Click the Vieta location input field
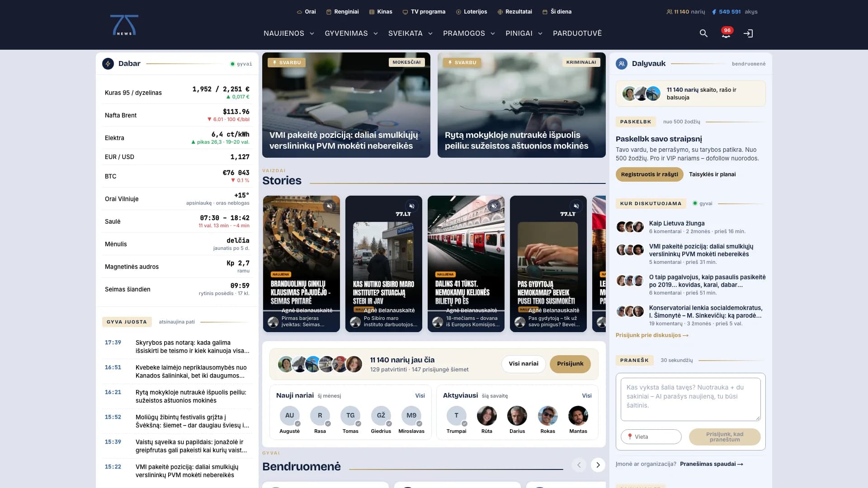The width and height of the screenshot is (868, 488). 651,437
